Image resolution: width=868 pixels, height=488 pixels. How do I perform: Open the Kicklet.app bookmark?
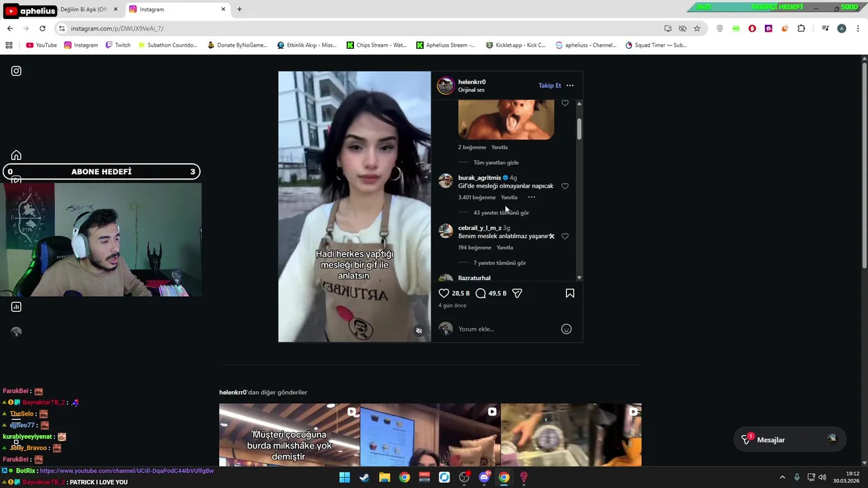(x=516, y=45)
